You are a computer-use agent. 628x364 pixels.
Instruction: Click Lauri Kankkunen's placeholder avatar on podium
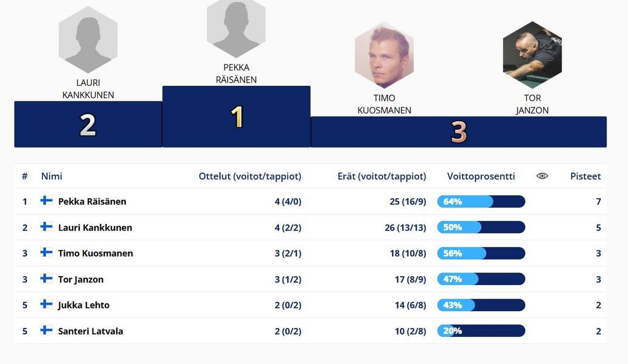click(x=88, y=40)
